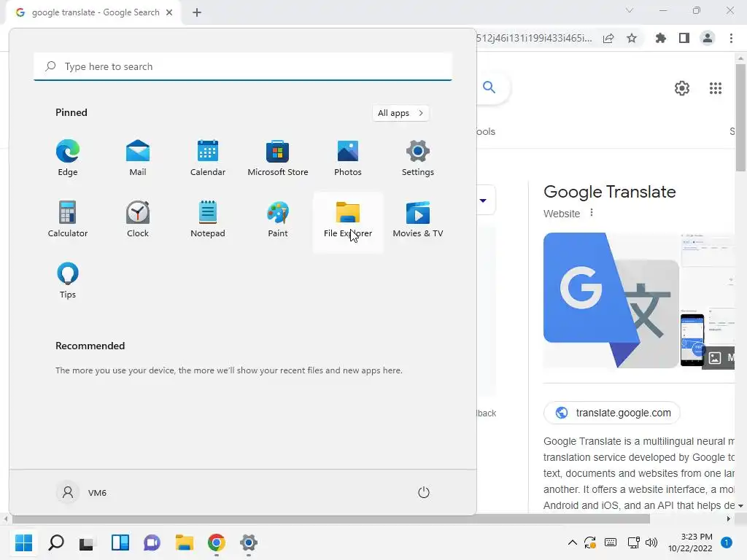The image size is (747, 560).
Task: Switch to Chrome on the taskbar
Action: click(x=216, y=542)
